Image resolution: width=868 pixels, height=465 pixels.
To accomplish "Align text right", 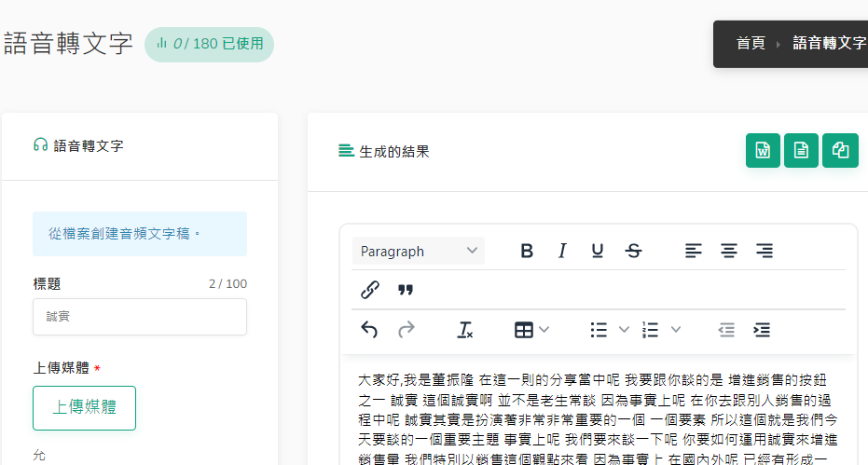I will tap(765, 251).
